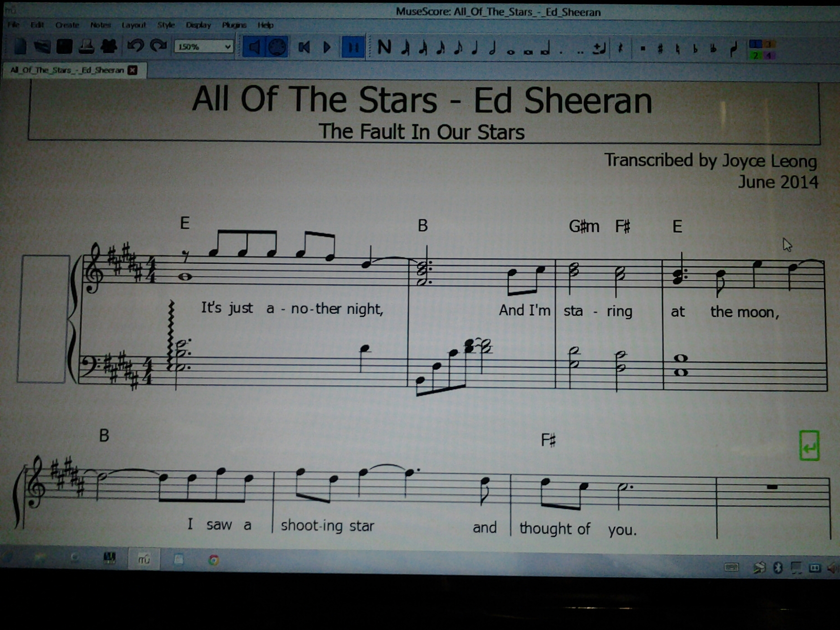Open the Style menu
The width and height of the screenshot is (840, 630).
(166, 25)
